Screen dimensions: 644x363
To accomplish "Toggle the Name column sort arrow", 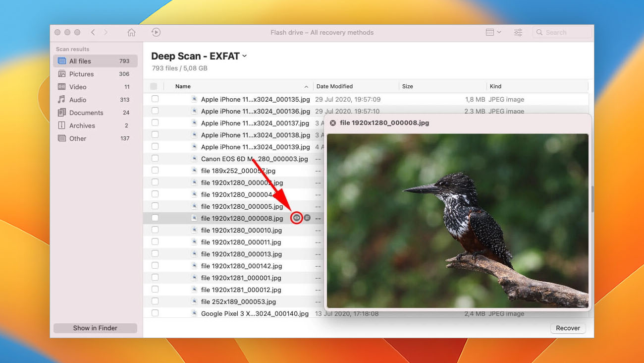I will (306, 87).
